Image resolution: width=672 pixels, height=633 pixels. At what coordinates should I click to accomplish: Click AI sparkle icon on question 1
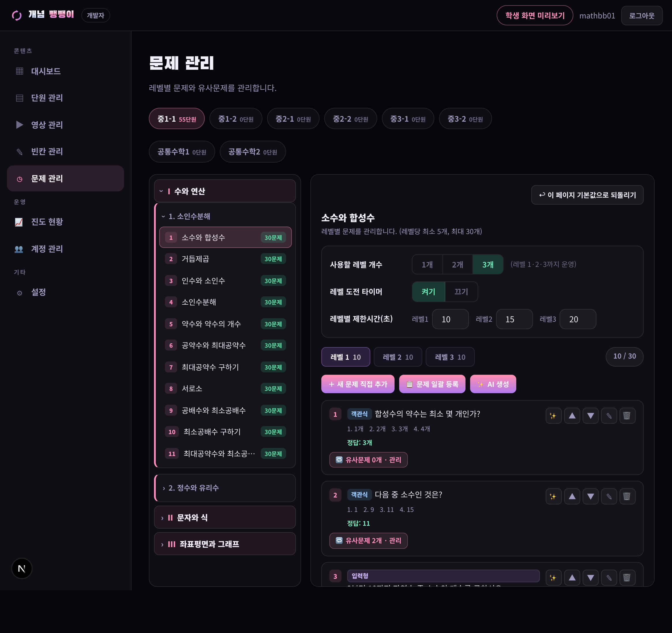[553, 415]
